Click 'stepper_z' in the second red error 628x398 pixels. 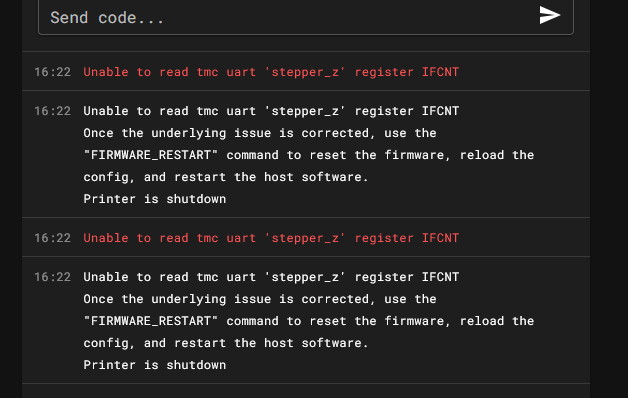tap(305, 238)
